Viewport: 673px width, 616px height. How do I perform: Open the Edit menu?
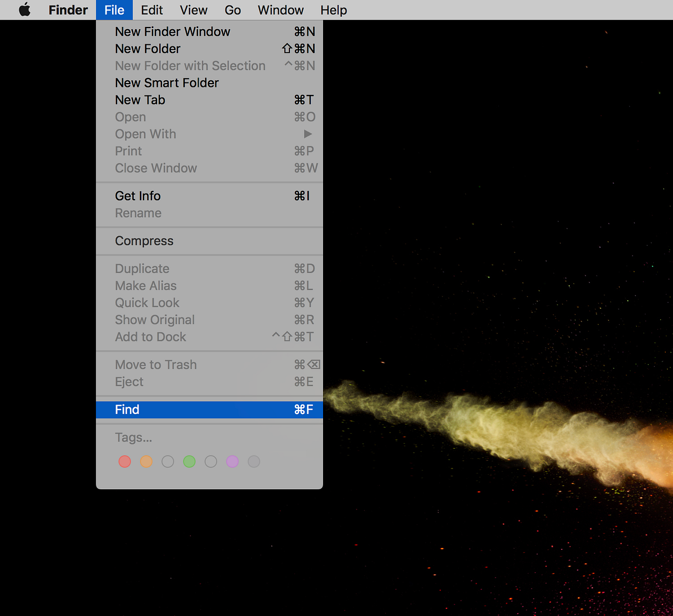[x=151, y=10]
